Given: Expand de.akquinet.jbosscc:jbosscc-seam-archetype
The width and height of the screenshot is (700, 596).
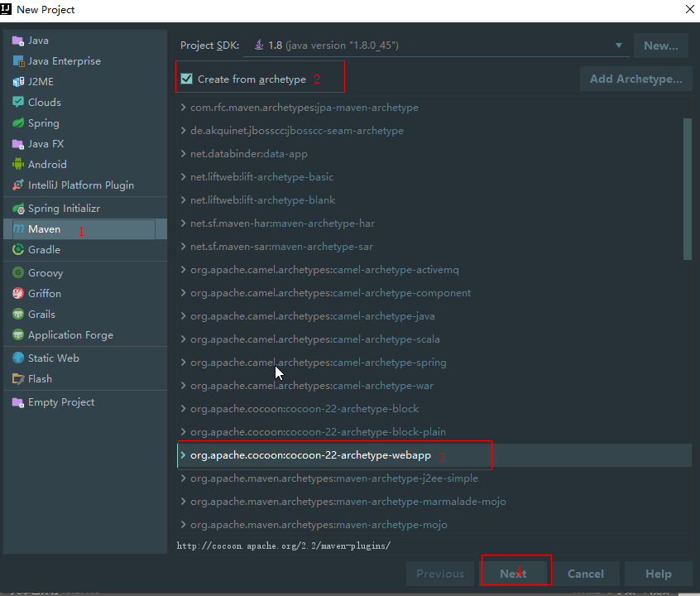Looking at the screenshot, I should pos(183,131).
